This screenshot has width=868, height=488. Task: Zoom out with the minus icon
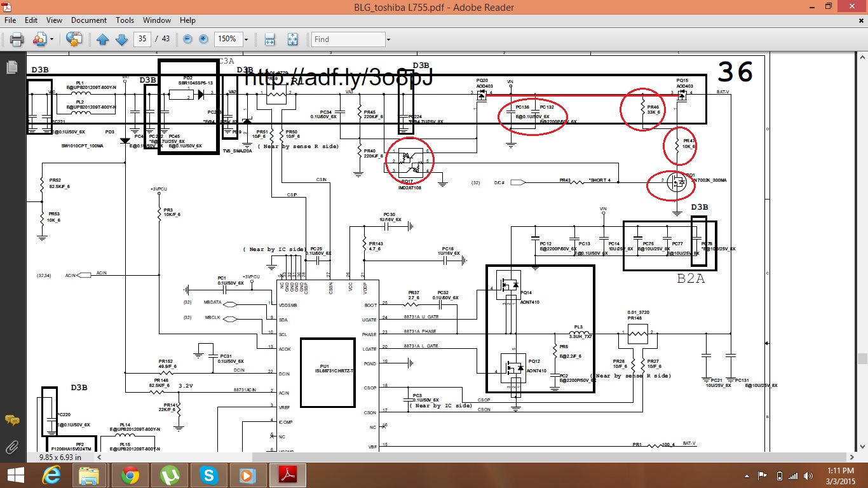coord(188,39)
